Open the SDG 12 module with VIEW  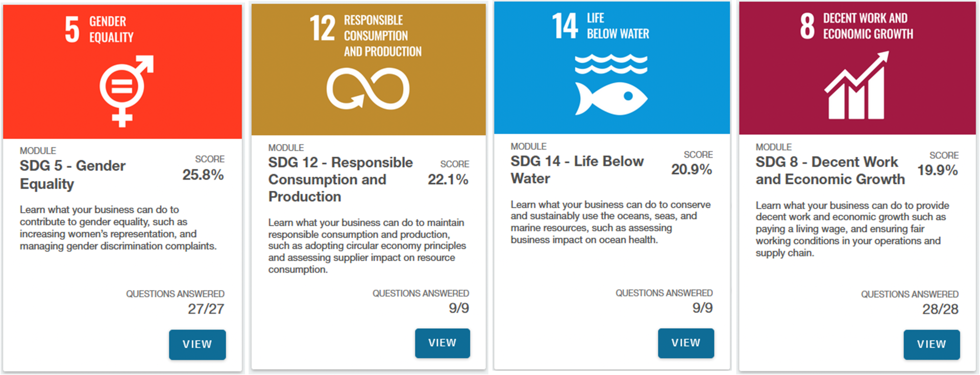coord(442,343)
